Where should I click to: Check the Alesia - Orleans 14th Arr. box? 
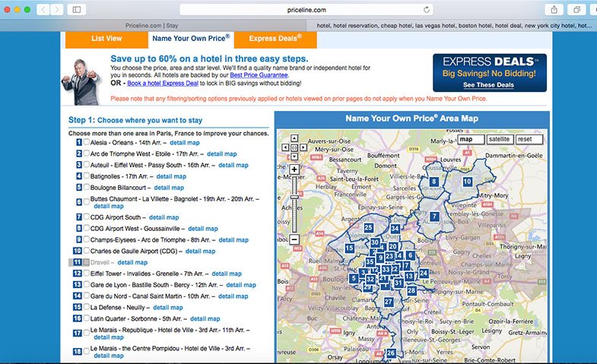[x=87, y=142]
